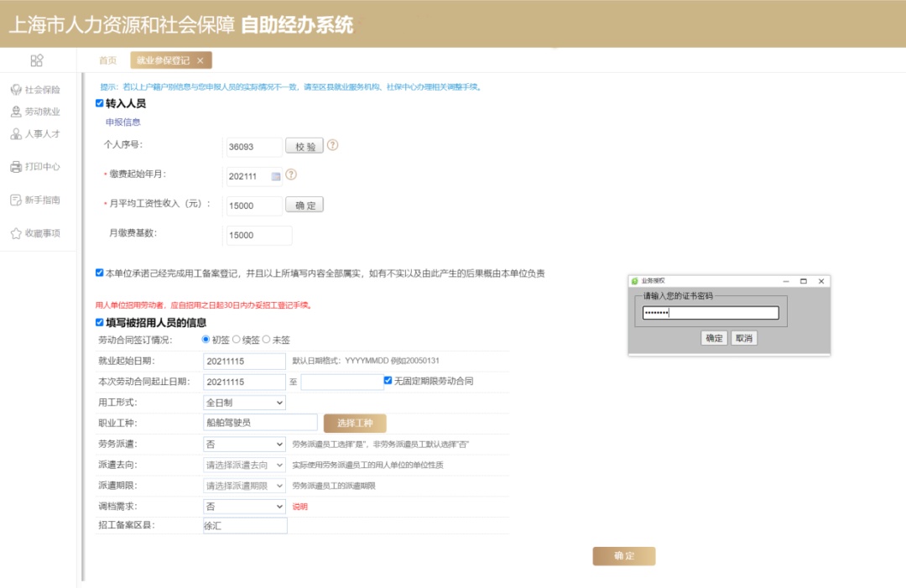Uncheck 无固定期限劳动合同 checkbox
The width and height of the screenshot is (906, 588).
coord(388,381)
